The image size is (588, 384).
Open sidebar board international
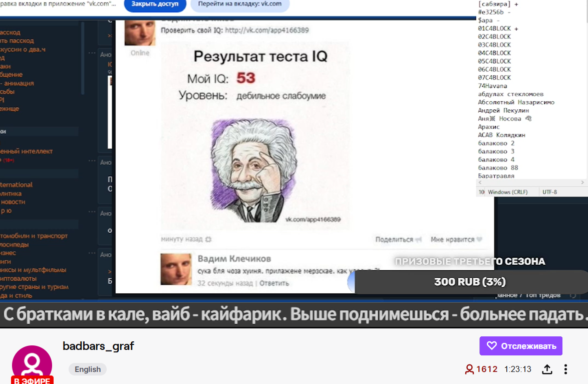click(x=16, y=184)
